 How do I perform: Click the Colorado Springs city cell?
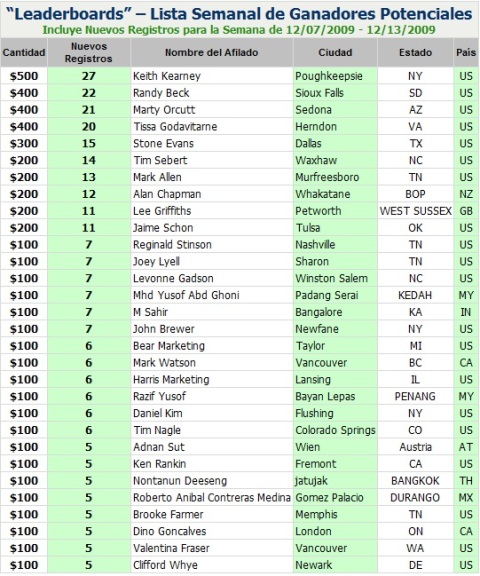point(335,430)
